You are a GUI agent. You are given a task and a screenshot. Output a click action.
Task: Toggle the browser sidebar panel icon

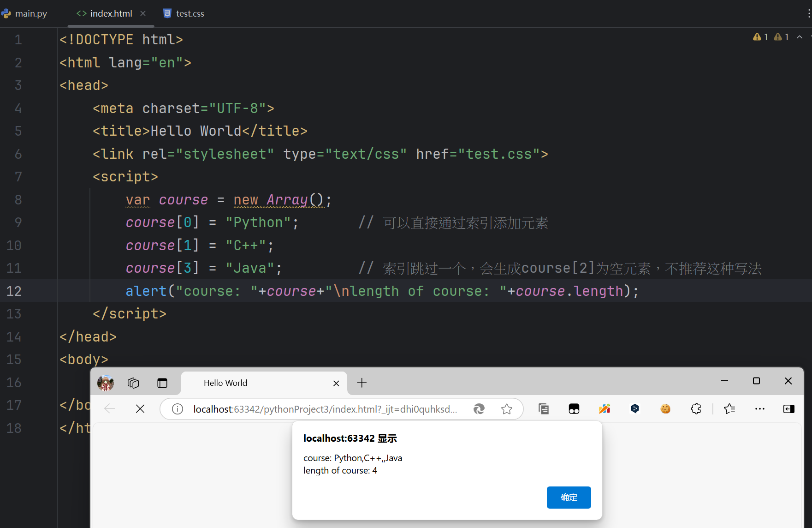pos(789,409)
